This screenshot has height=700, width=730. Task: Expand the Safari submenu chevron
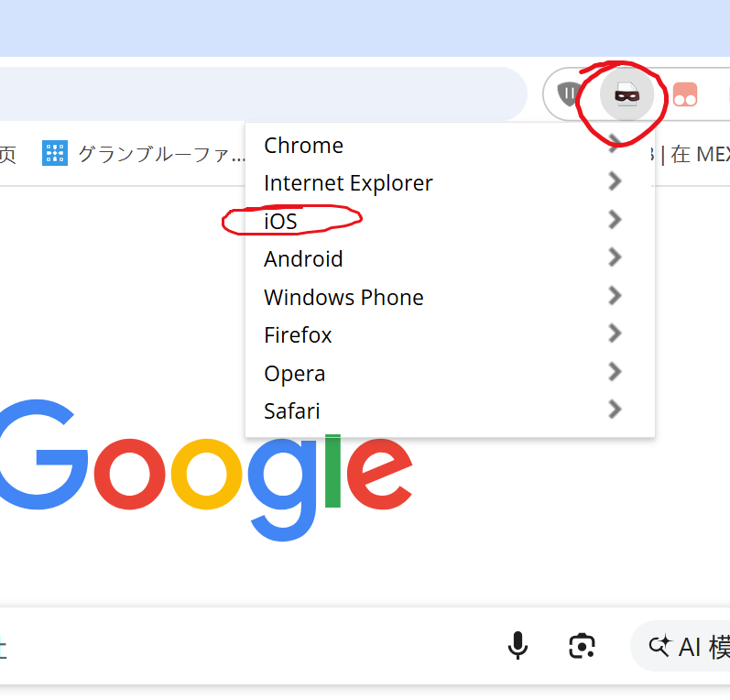tap(616, 410)
